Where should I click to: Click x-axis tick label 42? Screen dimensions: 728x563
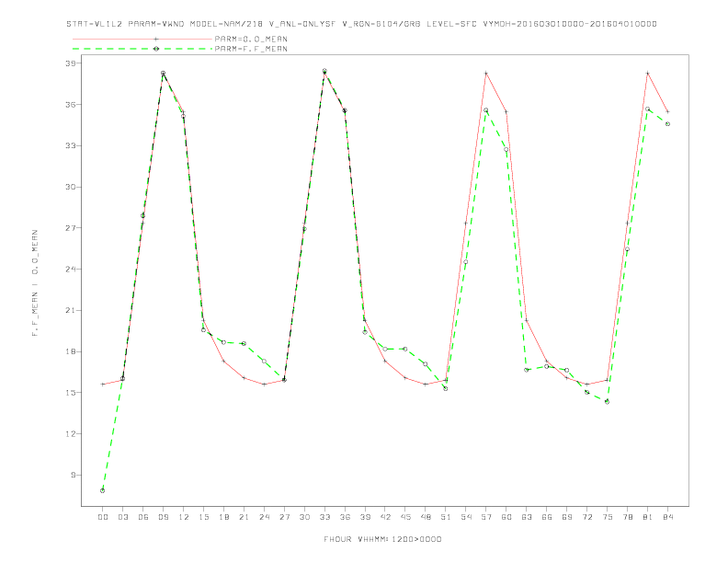pos(385,517)
